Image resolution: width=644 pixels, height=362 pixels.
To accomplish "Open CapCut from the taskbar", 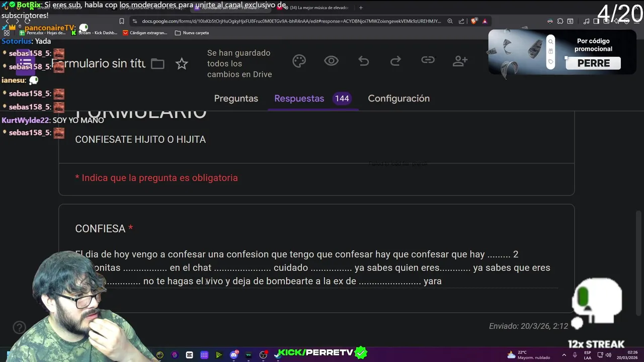I will pos(189,355).
